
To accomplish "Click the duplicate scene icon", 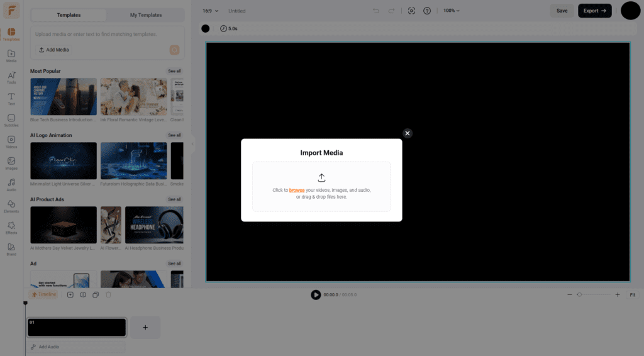I will coord(96,295).
